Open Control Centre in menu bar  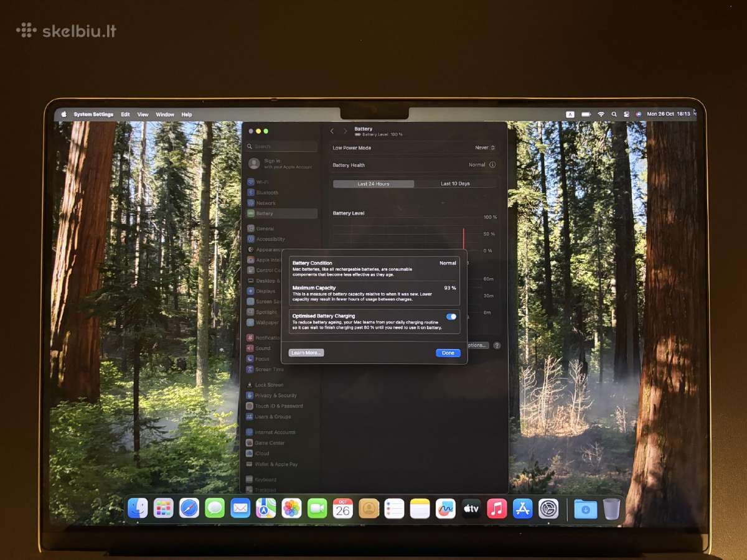click(x=626, y=114)
